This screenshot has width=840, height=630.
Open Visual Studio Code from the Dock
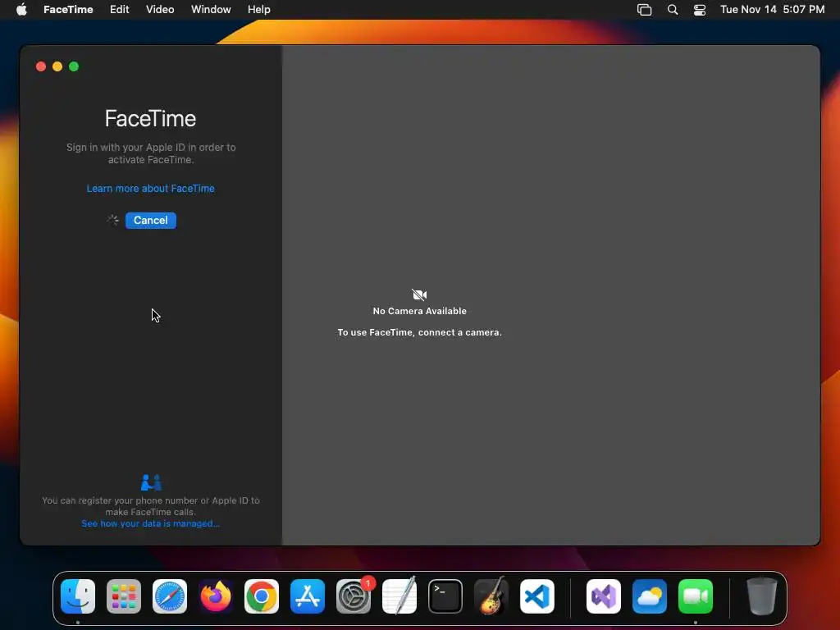[537, 596]
